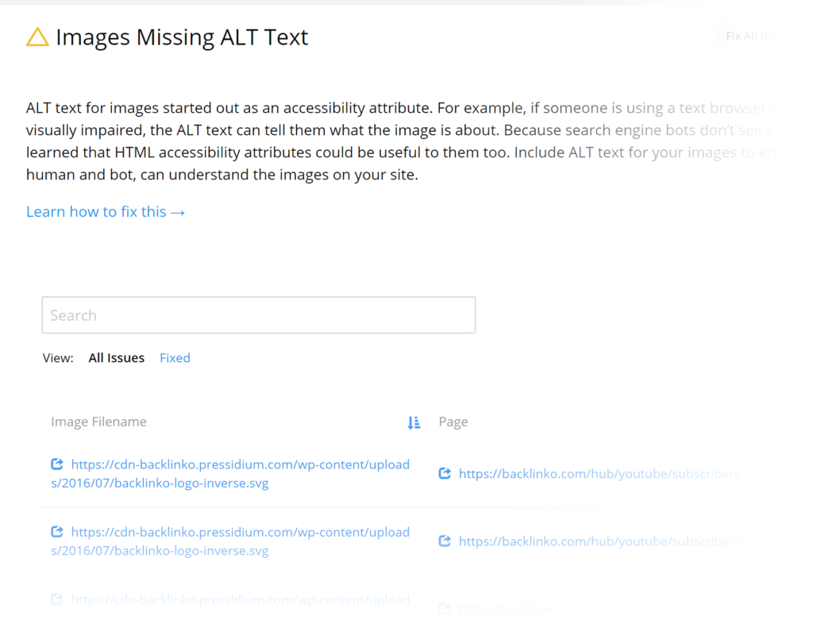Switch to the Fixed view
This screenshot has height=644, width=813.
pyautogui.click(x=175, y=358)
